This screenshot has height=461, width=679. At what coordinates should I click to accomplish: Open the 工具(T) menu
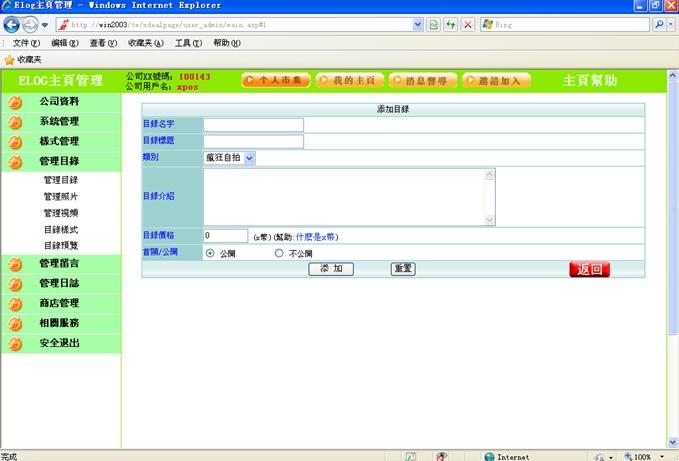point(188,43)
